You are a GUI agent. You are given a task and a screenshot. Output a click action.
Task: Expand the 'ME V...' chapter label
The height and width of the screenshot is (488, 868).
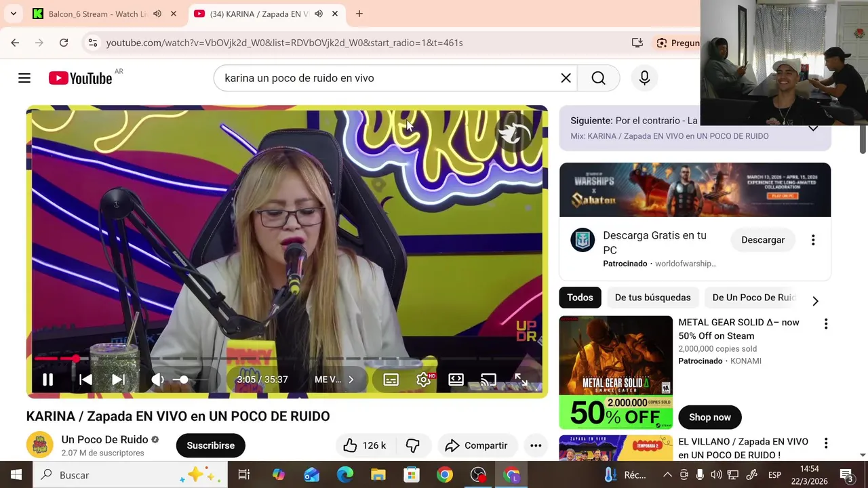tap(334, 380)
